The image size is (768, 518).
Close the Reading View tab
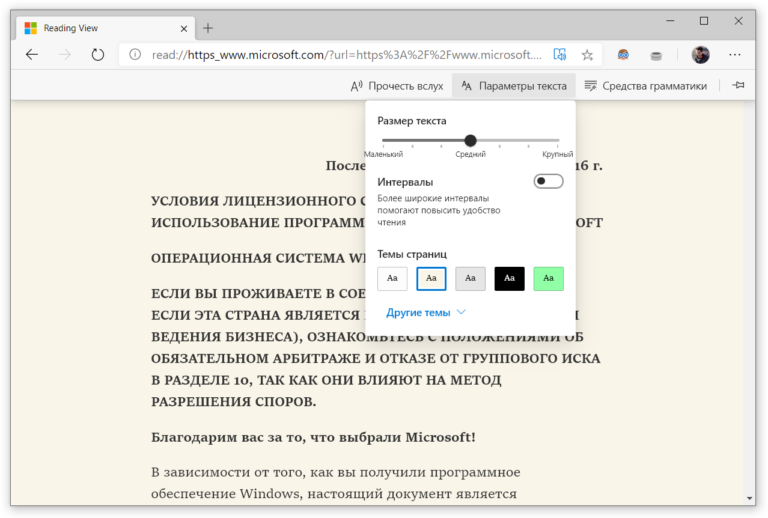pos(181,28)
